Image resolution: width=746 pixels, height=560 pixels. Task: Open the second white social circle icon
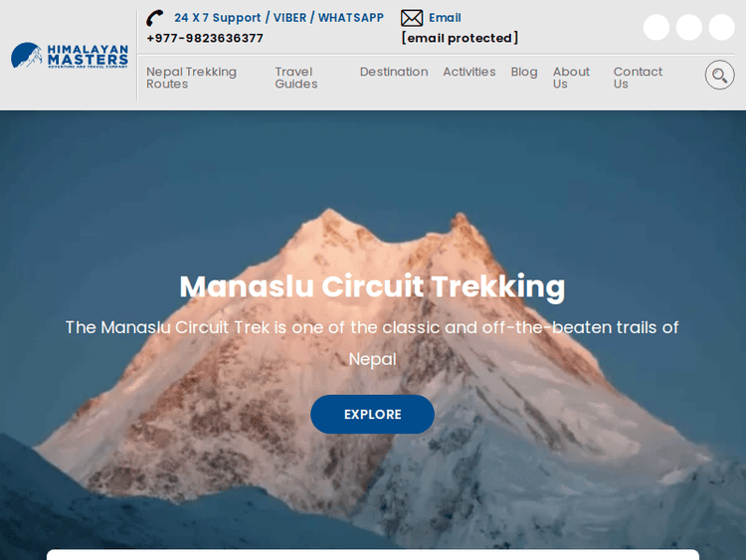[689, 27]
